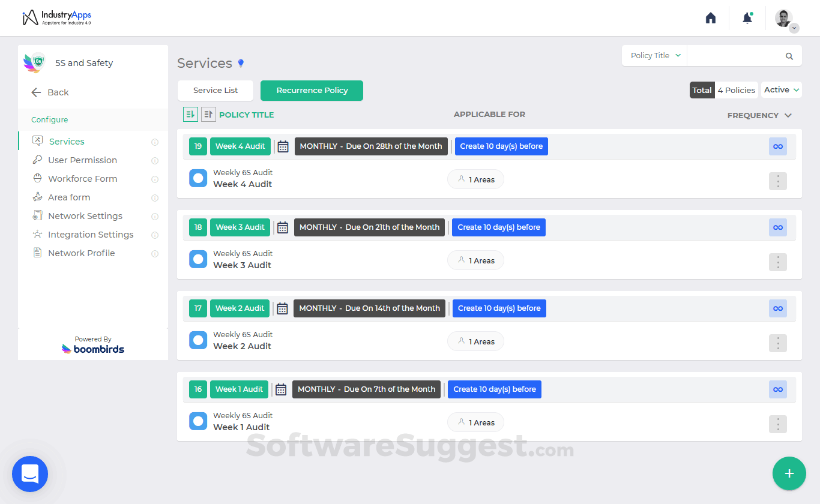Click the search magnifier icon
The height and width of the screenshot is (504, 820).
789,56
